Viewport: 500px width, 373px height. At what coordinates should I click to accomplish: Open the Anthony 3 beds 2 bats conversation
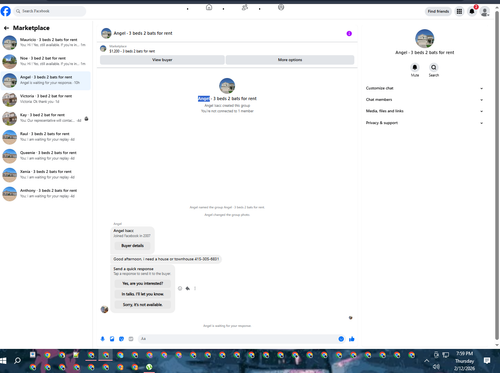coord(46,194)
